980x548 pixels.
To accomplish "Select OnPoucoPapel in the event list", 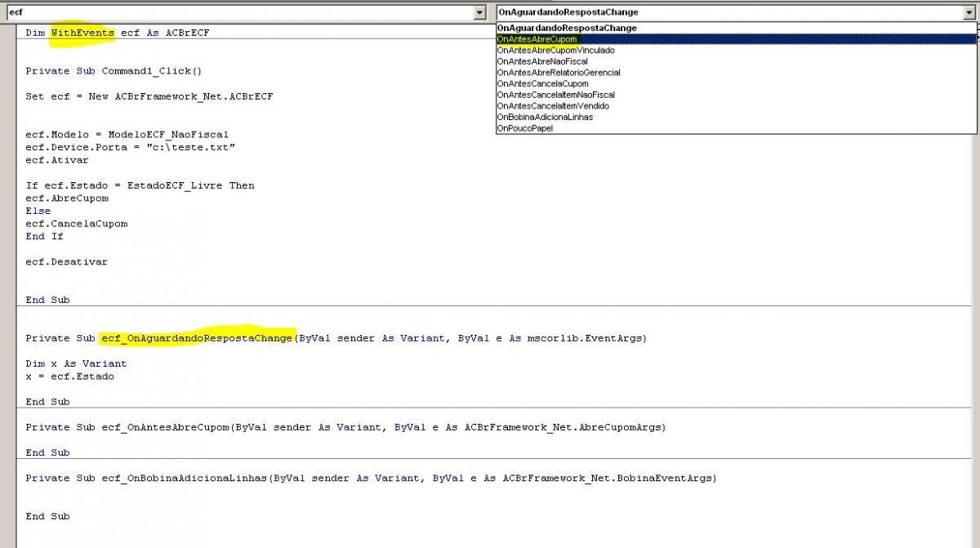I will coord(736,128).
